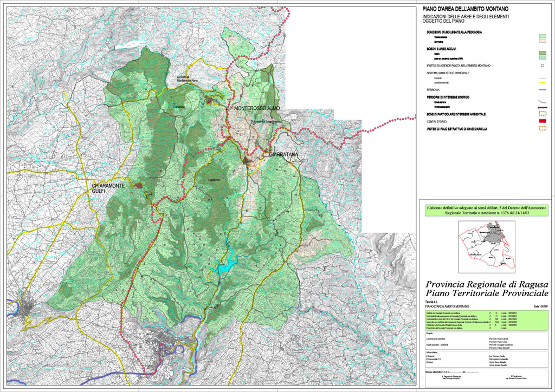Screen dimensions: 555x392
Task: Click the gray historic road legend symbol
Action: (x=542, y=101)
